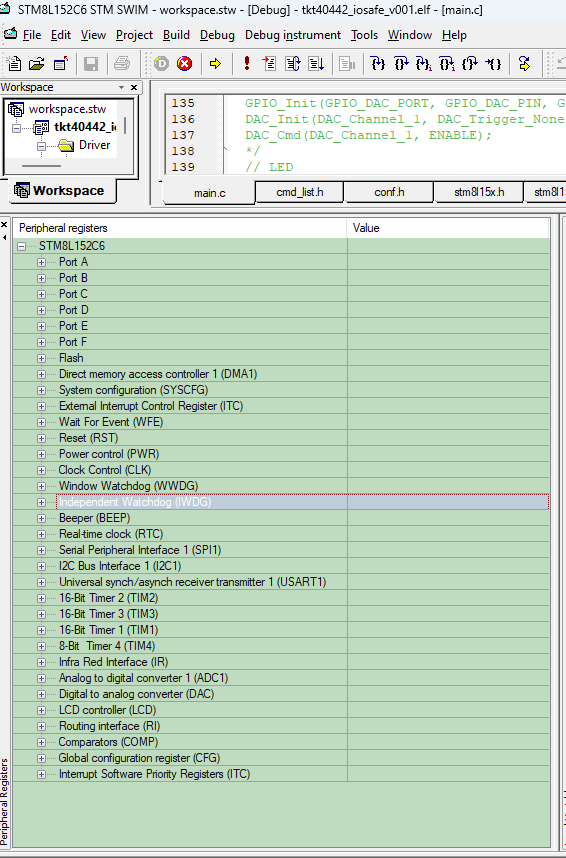Select workspace.stw in the workspace tree
This screenshot has width=566, height=858.
click(x=67, y=109)
